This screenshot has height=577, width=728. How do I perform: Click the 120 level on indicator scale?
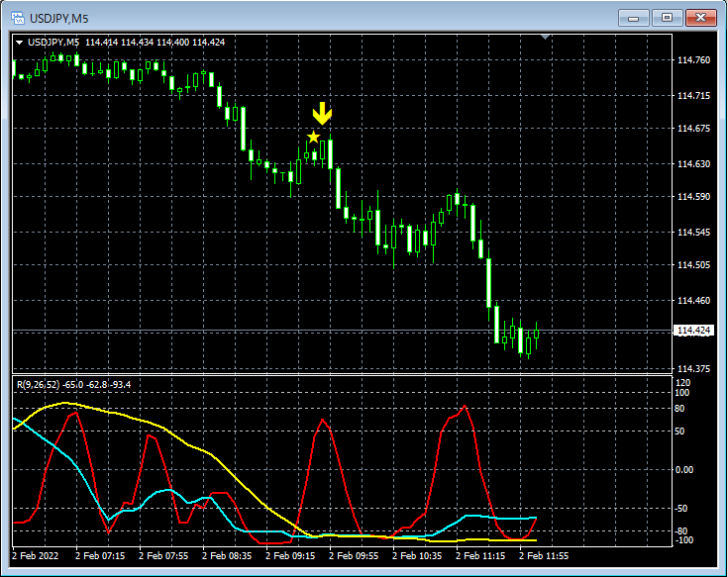681,382
